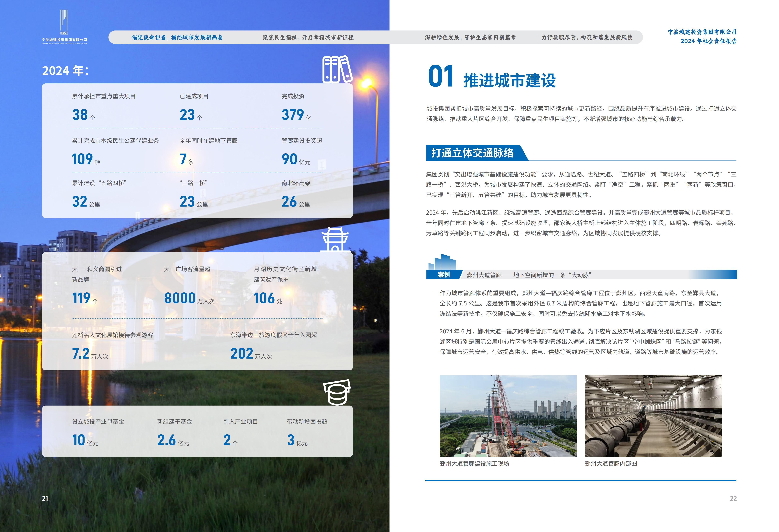Click the 鄞州大道管廊内部图 caption
779x532 pixels.
coord(611,464)
